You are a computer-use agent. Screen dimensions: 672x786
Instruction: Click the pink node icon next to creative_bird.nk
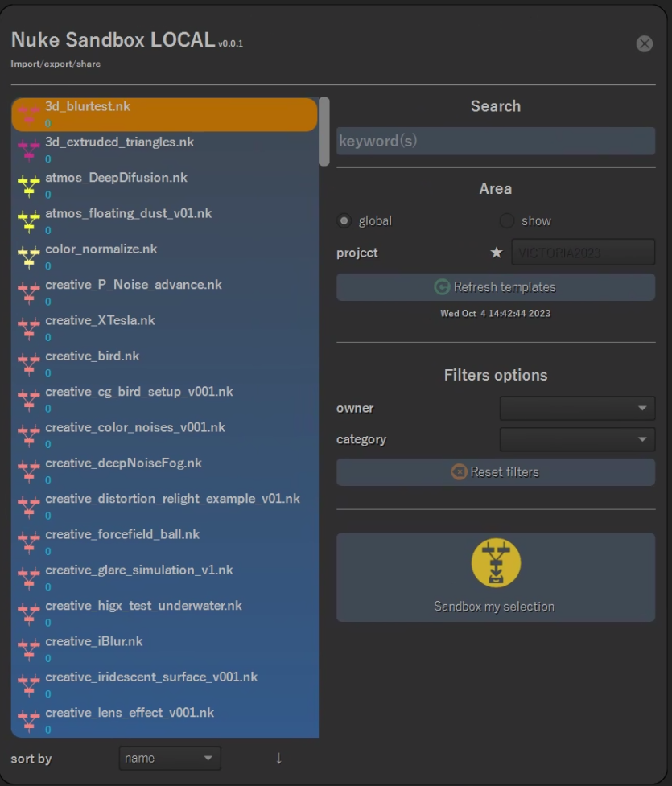28,363
